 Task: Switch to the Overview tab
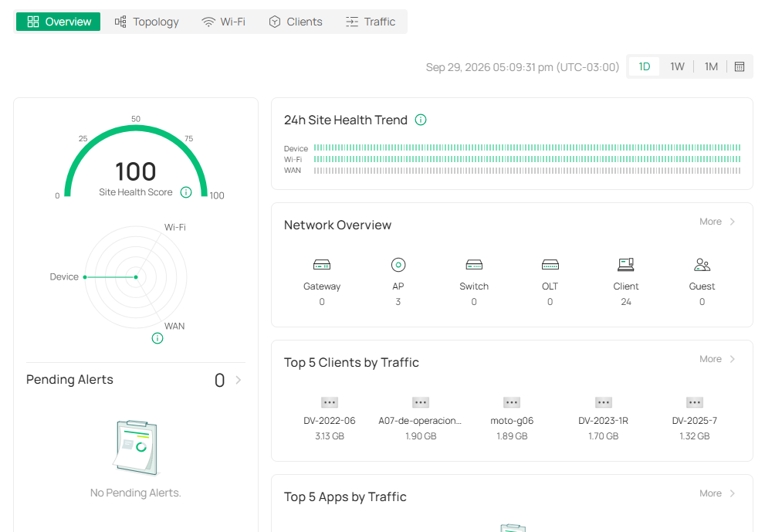59,22
